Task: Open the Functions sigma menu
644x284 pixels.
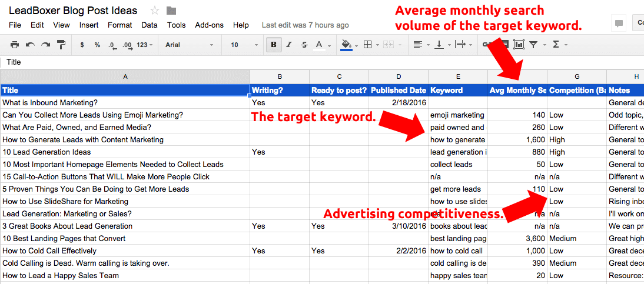Action: pos(559,45)
